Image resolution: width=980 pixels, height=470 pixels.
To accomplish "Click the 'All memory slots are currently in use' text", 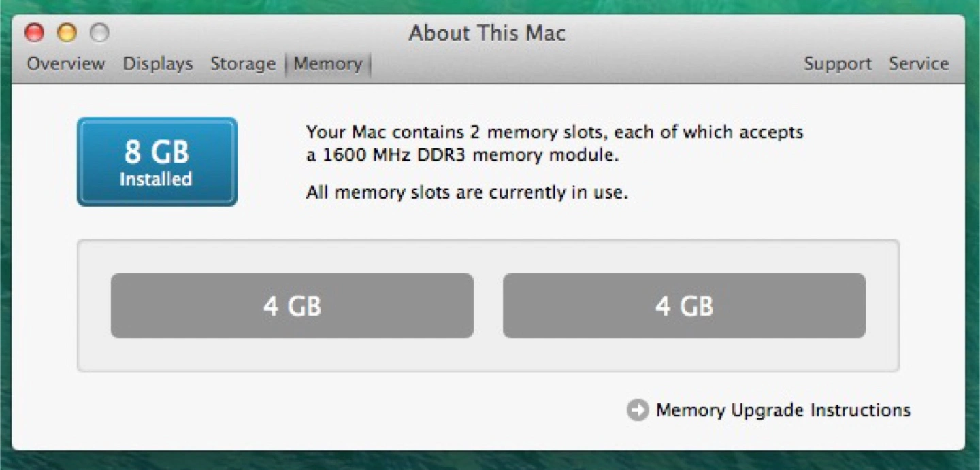I will click(467, 192).
